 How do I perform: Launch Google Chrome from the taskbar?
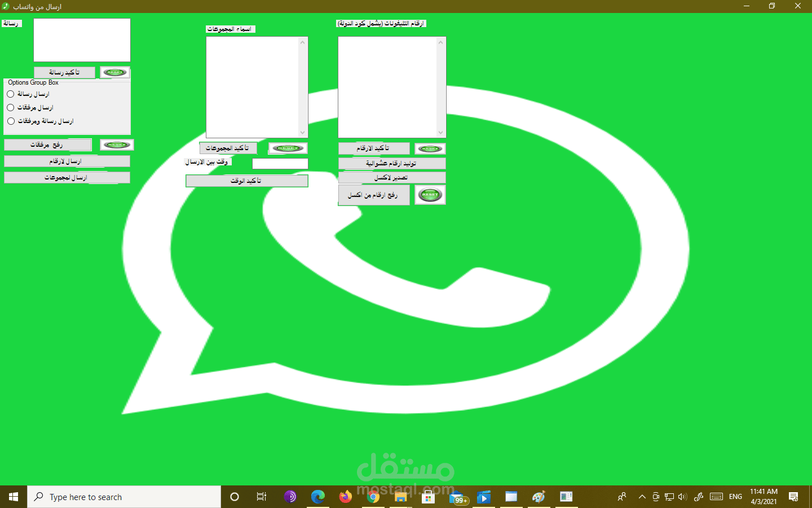click(373, 497)
